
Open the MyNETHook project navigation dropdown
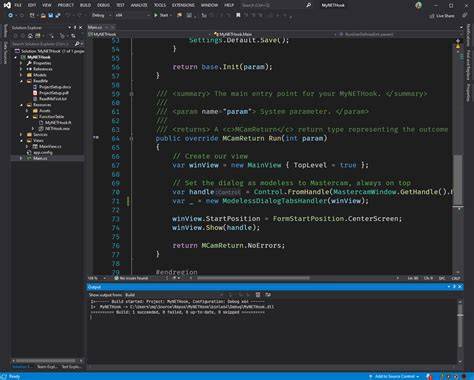(149, 34)
